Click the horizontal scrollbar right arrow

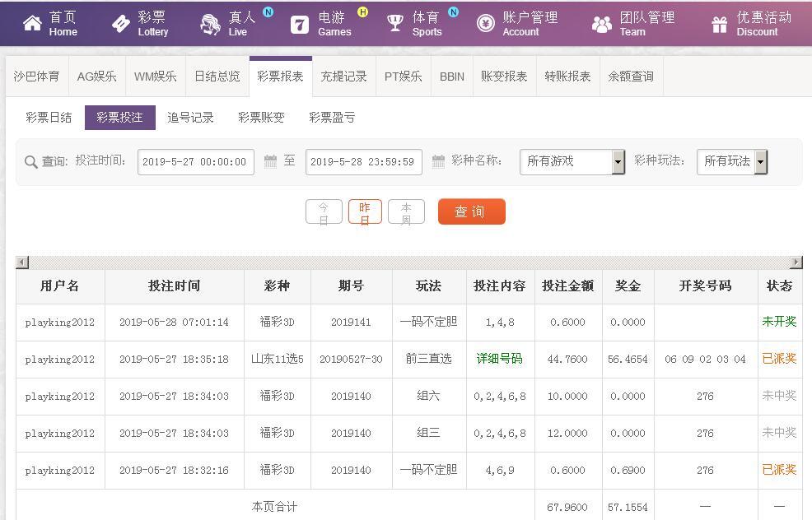pyautogui.click(x=796, y=262)
